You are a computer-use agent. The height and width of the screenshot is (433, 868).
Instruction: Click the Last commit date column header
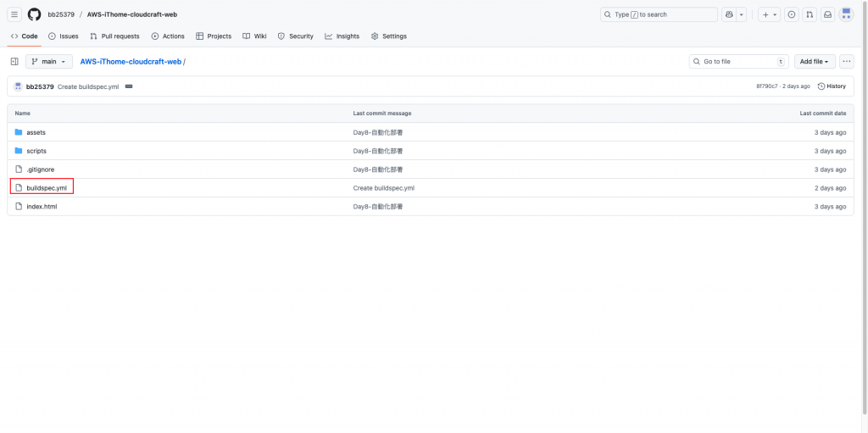(x=822, y=113)
